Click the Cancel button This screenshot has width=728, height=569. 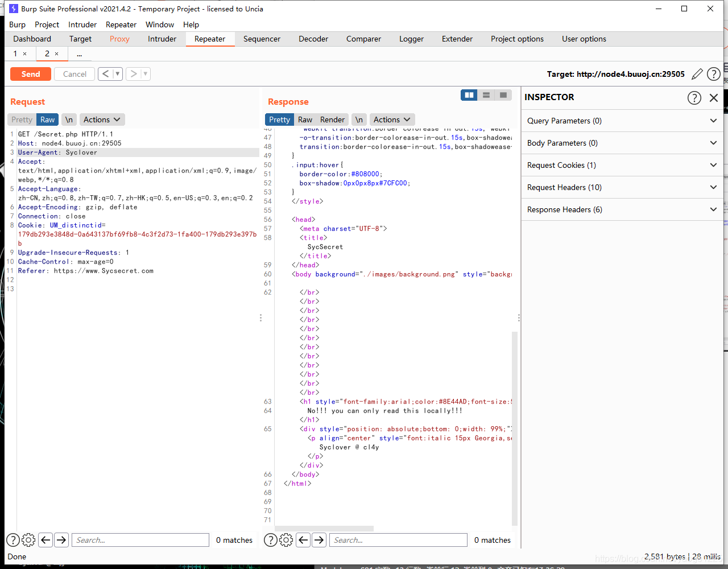(75, 74)
